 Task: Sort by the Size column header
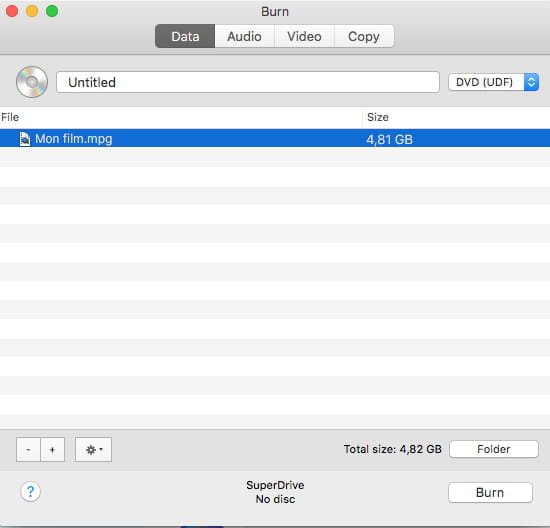(456, 117)
